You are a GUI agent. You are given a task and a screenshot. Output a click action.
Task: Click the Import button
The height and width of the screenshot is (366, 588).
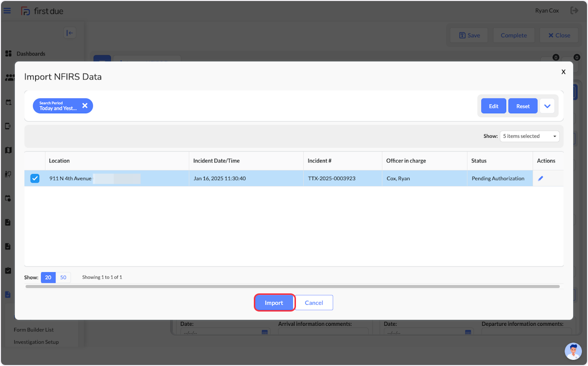(274, 303)
